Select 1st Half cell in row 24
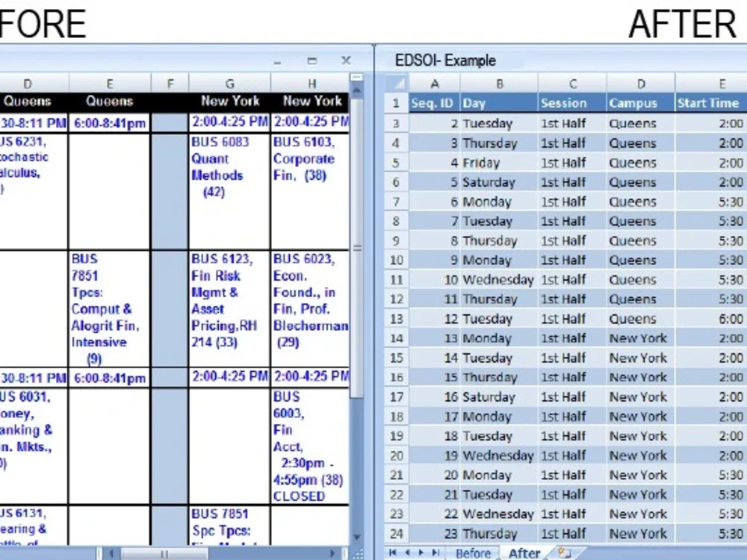 572,533
